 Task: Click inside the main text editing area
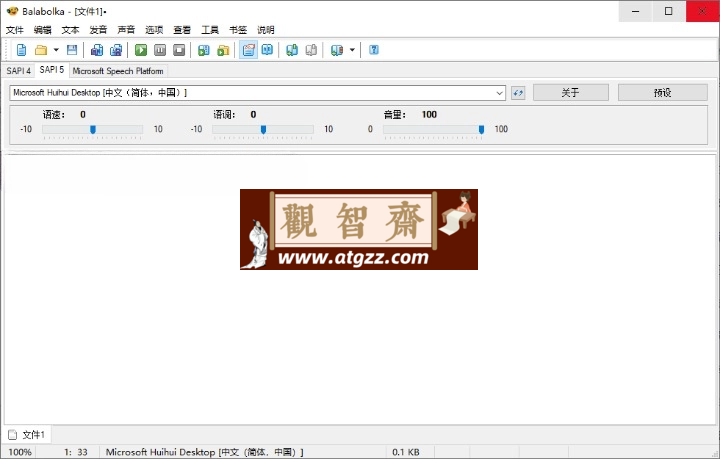click(360, 289)
